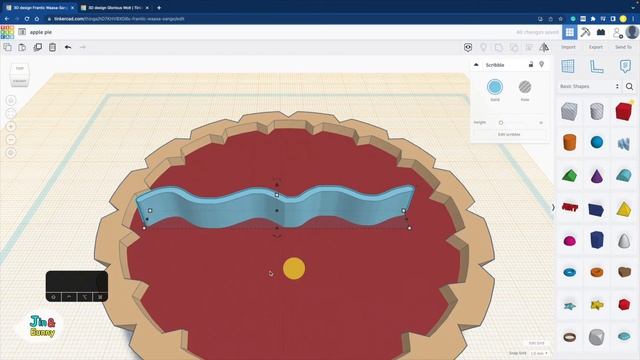The height and width of the screenshot is (360, 640).
Task: Switch to the second 3D design browser tab
Action: pos(114,7)
